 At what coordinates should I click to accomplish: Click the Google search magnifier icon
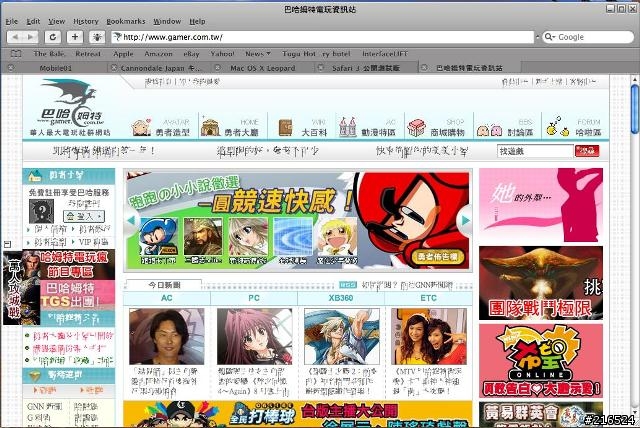pyautogui.click(x=548, y=37)
